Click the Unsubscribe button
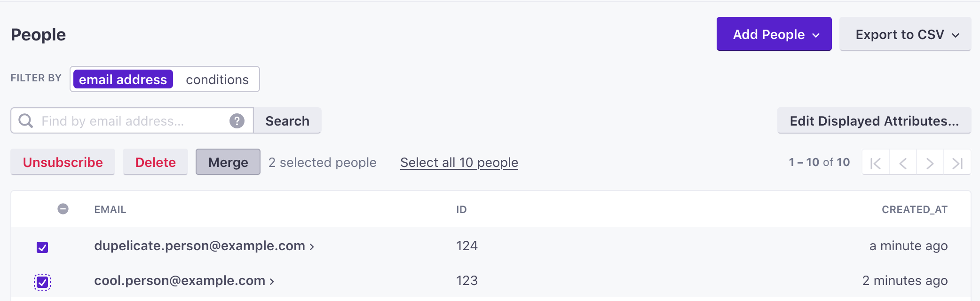The height and width of the screenshot is (301, 980). click(x=63, y=162)
